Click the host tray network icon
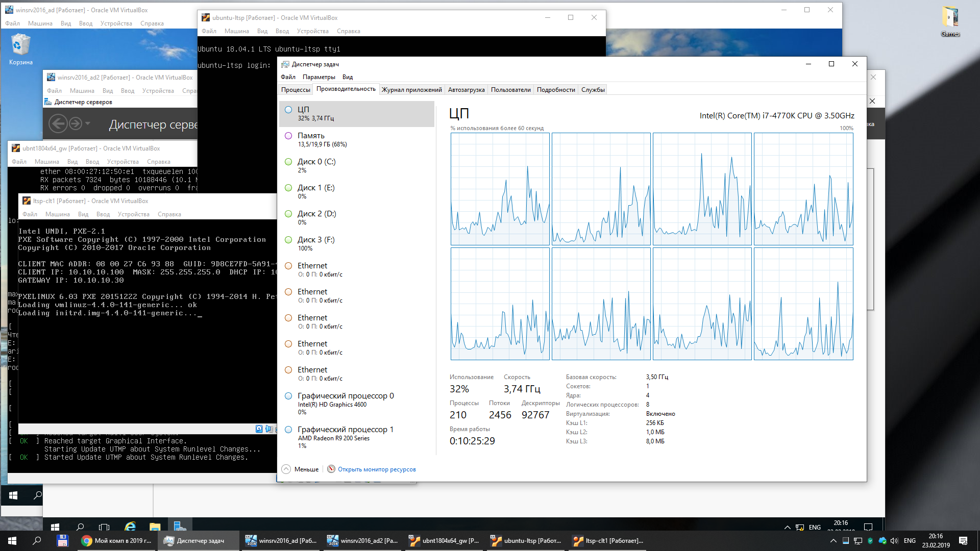Viewport: 980px width, 551px height. point(858,541)
